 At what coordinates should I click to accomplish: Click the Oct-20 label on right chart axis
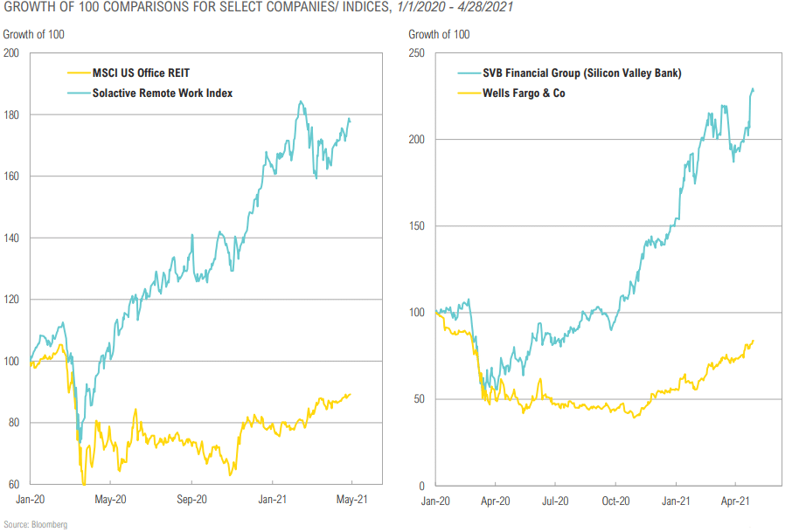(x=615, y=501)
